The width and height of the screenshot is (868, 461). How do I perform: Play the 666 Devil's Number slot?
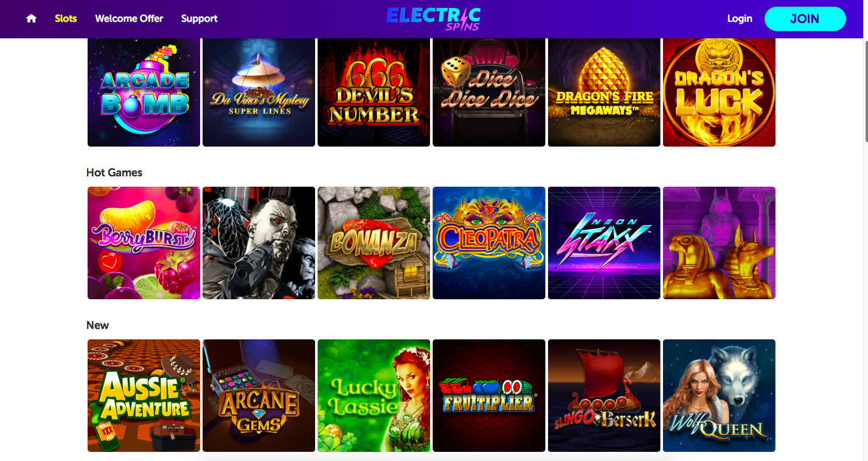[373, 92]
